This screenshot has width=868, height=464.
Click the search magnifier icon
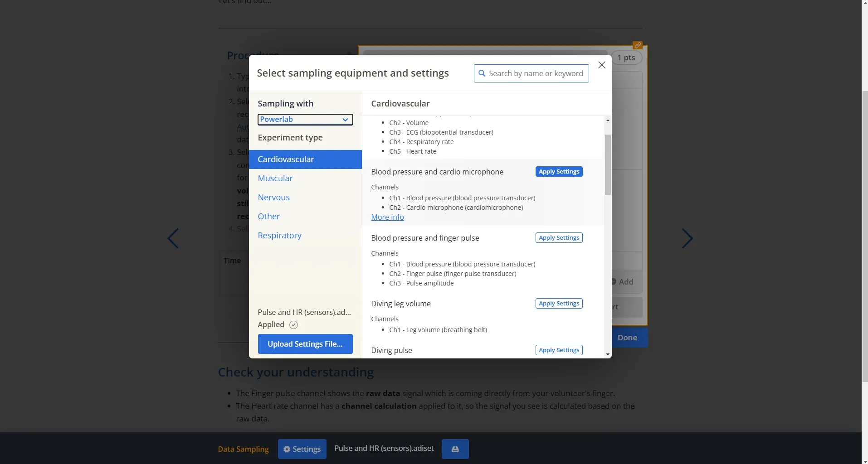click(482, 73)
